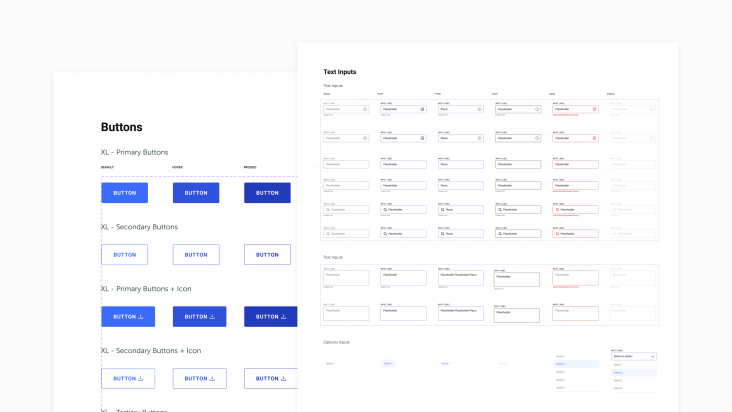Click the 'Options inputs' section label

pyautogui.click(x=336, y=342)
